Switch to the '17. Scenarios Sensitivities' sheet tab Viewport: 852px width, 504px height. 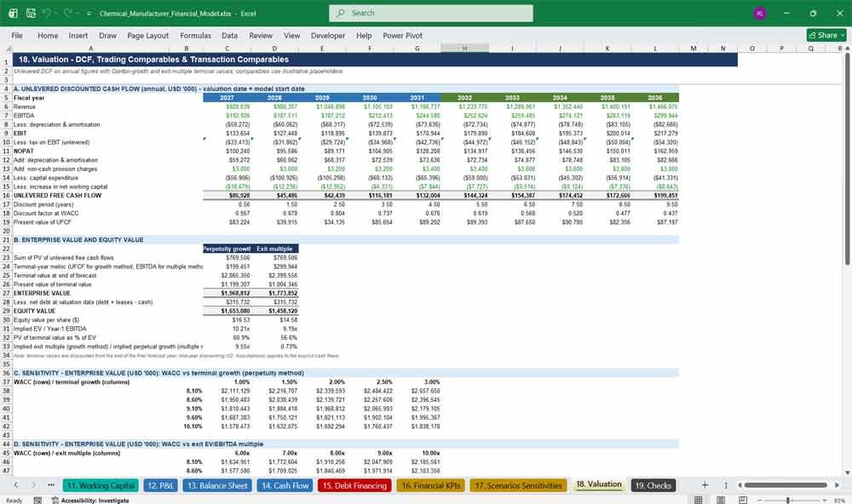(x=518, y=485)
